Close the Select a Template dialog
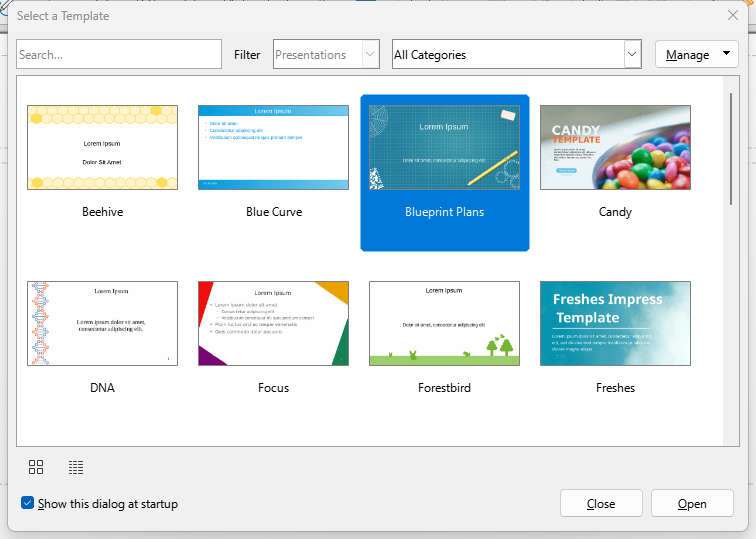The width and height of the screenshot is (756, 539). (733, 15)
